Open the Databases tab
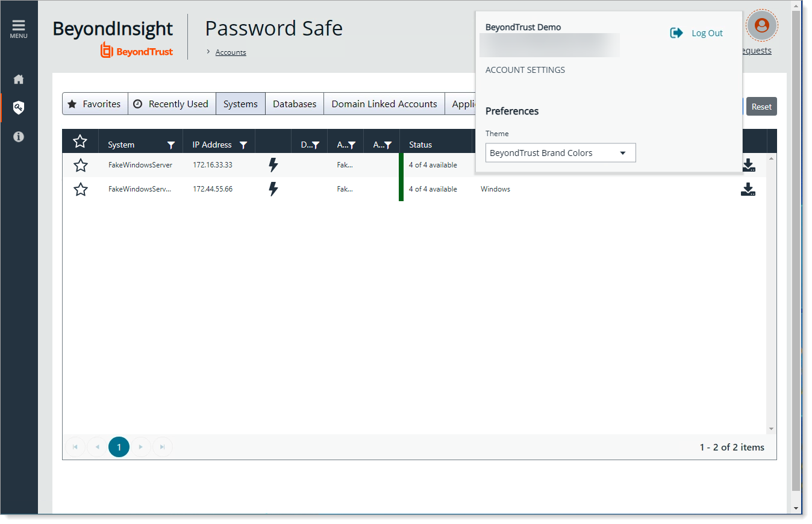This screenshot has height=524, width=812. click(295, 104)
